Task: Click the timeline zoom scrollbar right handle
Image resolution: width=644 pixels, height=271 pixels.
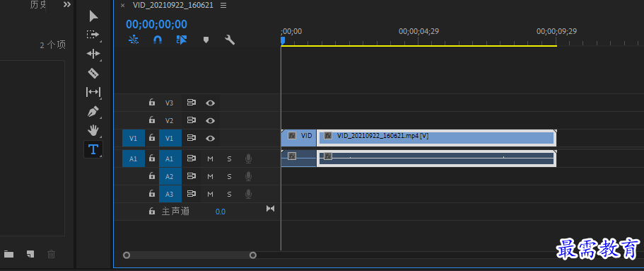Action: coord(253,255)
